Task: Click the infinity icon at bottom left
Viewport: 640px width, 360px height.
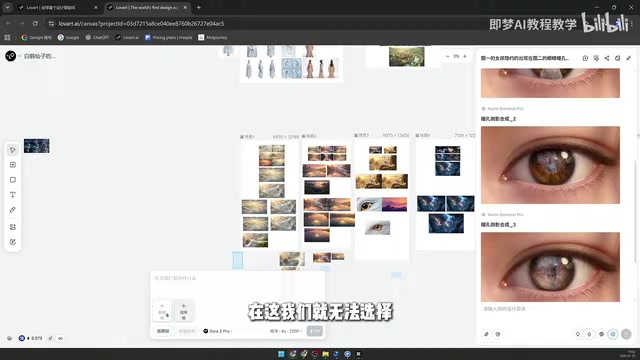Action: click(x=60, y=338)
